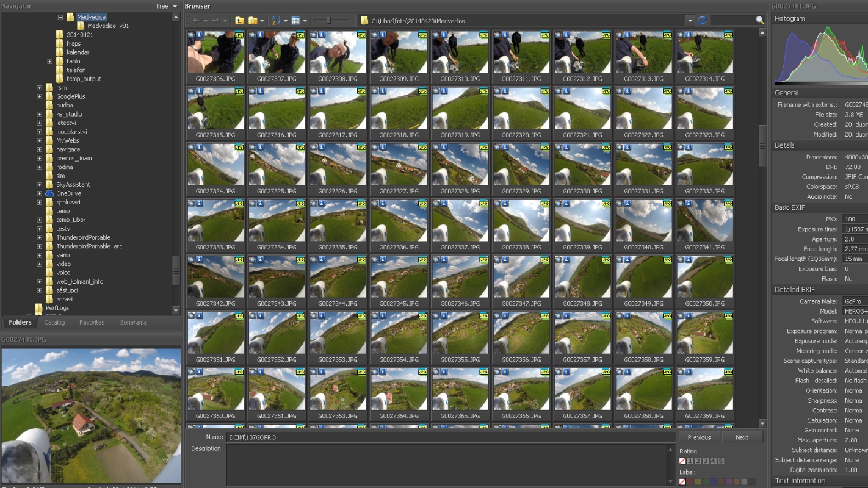The height and width of the screenshot is (488, 868).
Task: Click the search magnifier icon
Action: click(x=760, y=21)
